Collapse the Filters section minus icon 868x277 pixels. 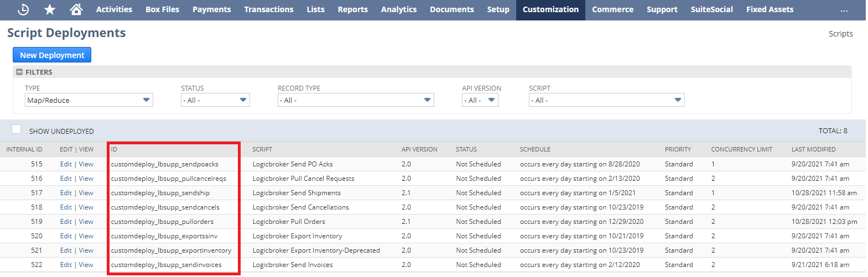(19, 72)
